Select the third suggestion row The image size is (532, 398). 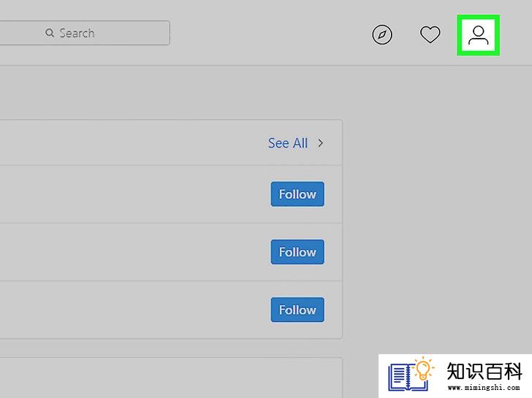pos(171,310)
